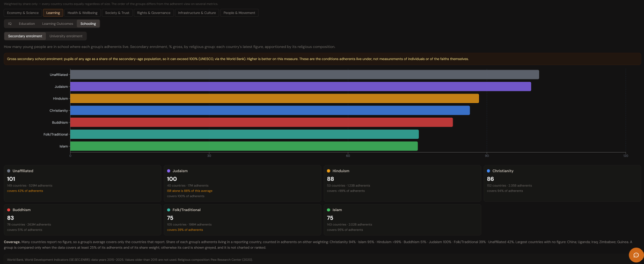Click the orange gross enrolment notice banner
This screenshot has height=264, width=644.
point(322,59)
